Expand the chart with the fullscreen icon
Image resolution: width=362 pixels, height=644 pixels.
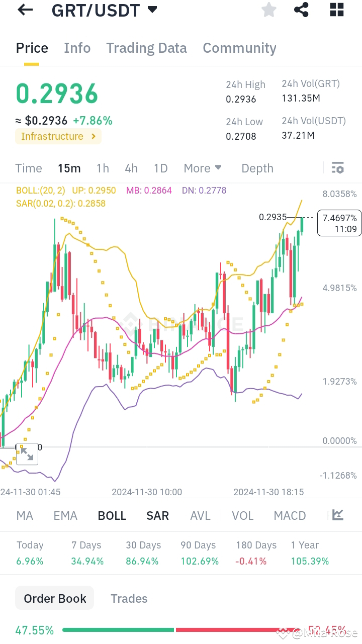(27, 453)
